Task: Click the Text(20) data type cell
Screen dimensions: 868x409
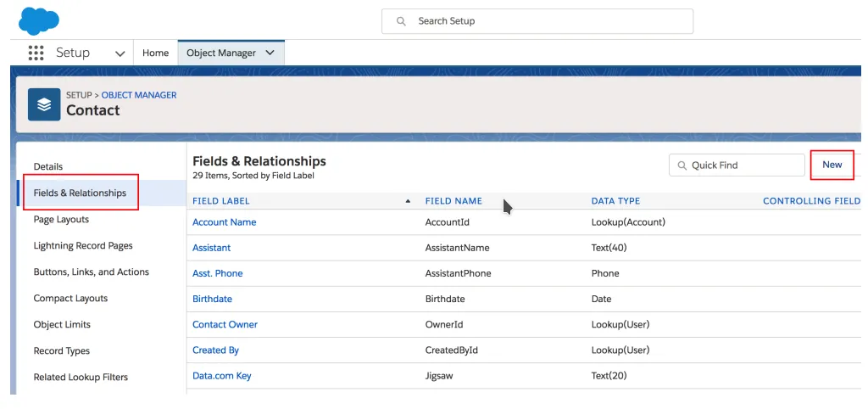Action: point(609,376)
